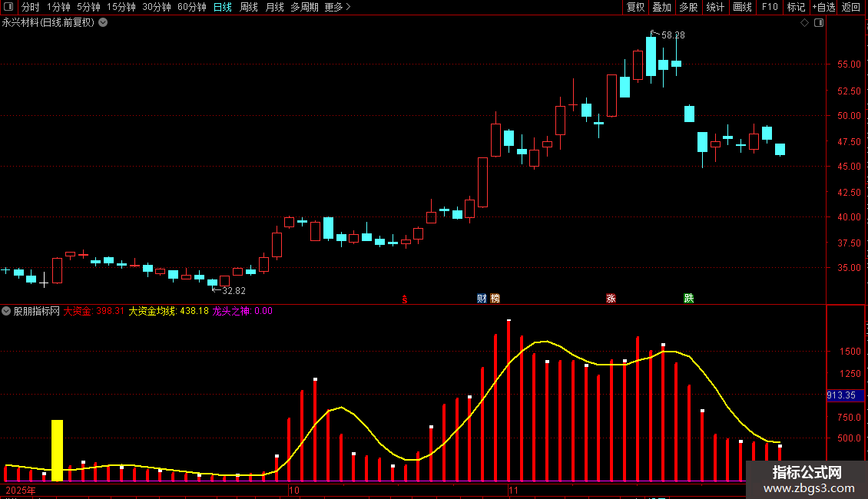This screenshot has width=868, height=499.
Task: Switch to 分时 intraday view
Action: click(31, 7)
